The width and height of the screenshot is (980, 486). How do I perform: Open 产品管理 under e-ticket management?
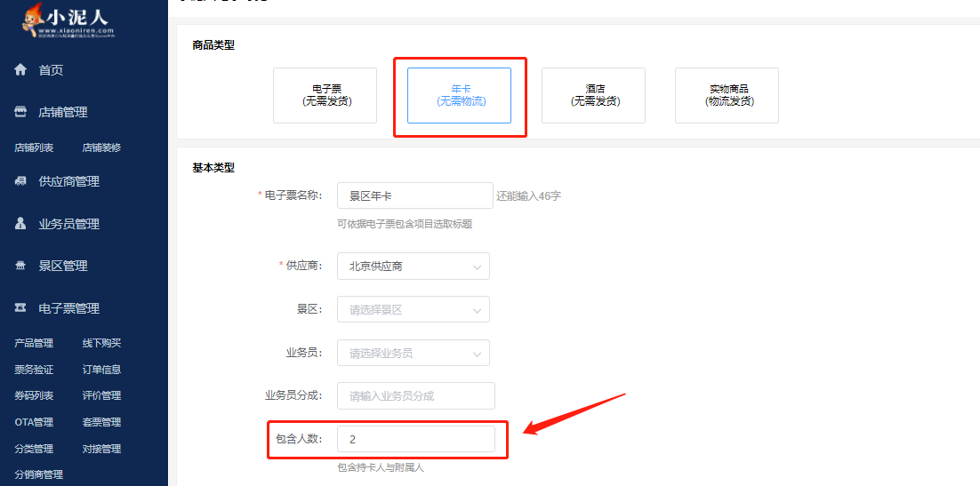point(34,343)
